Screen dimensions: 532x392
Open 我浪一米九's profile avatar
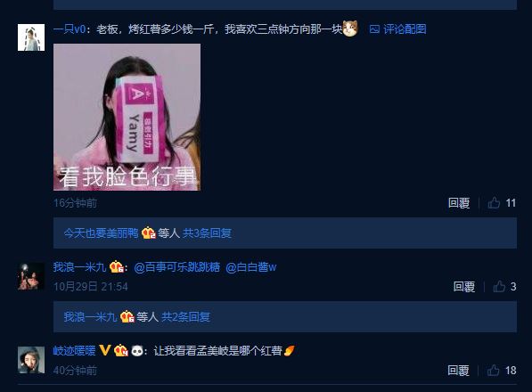point(31,276)
